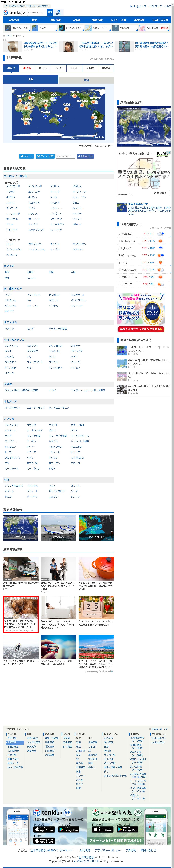Switch the world map to the 気温 tab
Image resolution: width=174 pixels, height=868 pixels.
(x=86, y=80)
